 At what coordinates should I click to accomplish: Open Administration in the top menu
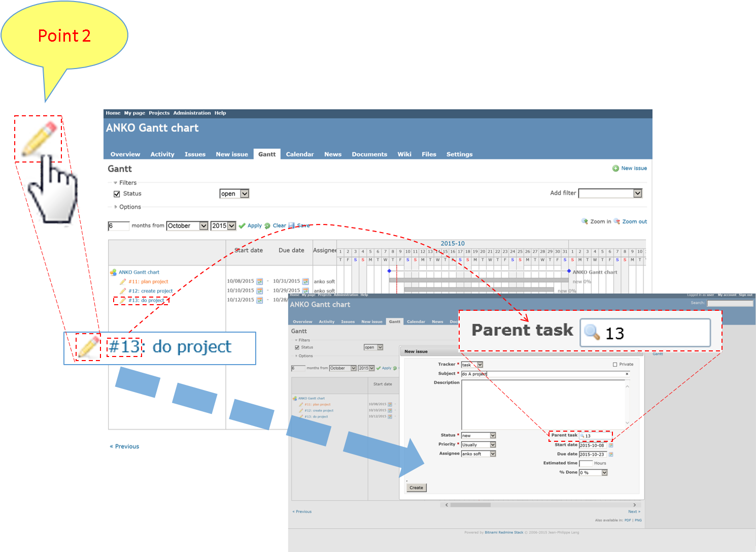[x=192, y=113]
